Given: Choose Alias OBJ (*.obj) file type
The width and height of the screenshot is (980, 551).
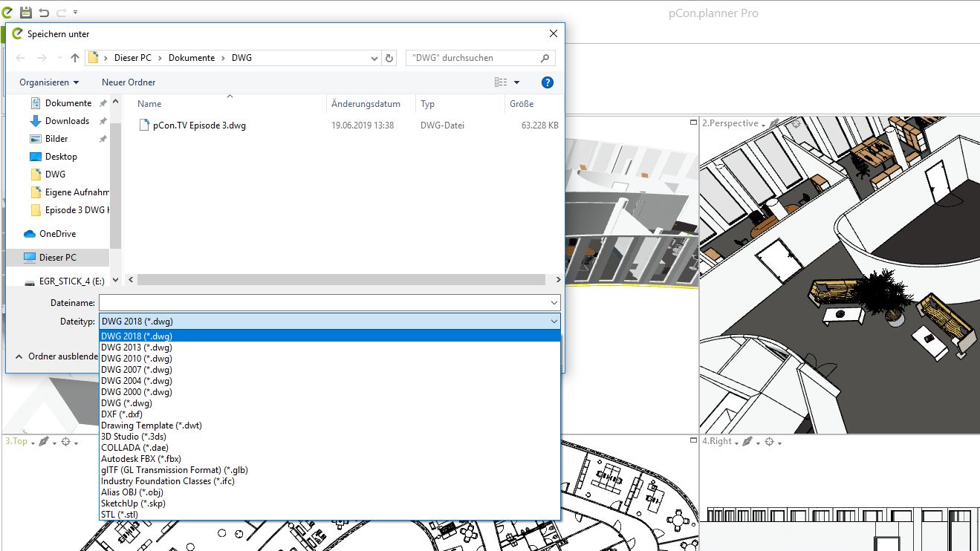Looking at the screenshot, I should 330,492.
